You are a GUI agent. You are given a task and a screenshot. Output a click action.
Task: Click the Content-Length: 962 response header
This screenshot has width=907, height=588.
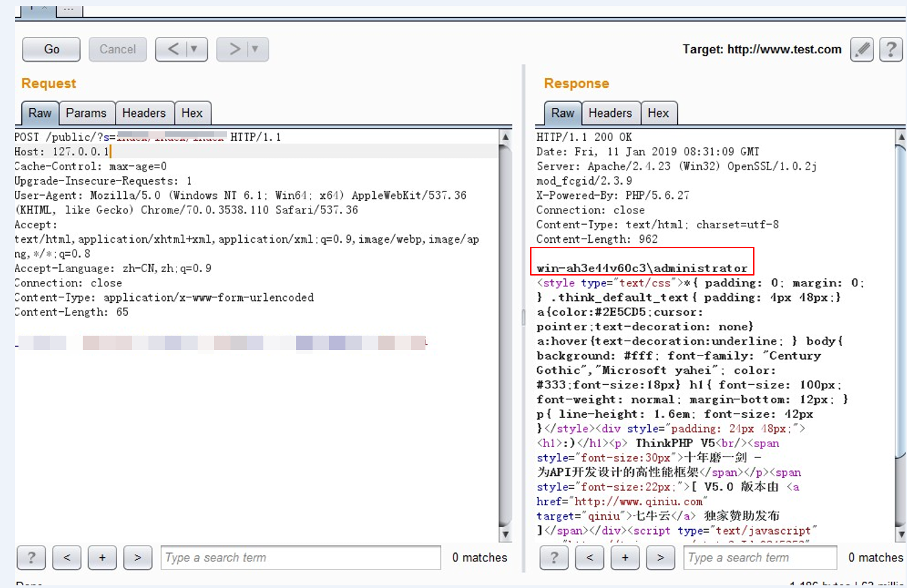pyautogui.click(x=597, y=239)
